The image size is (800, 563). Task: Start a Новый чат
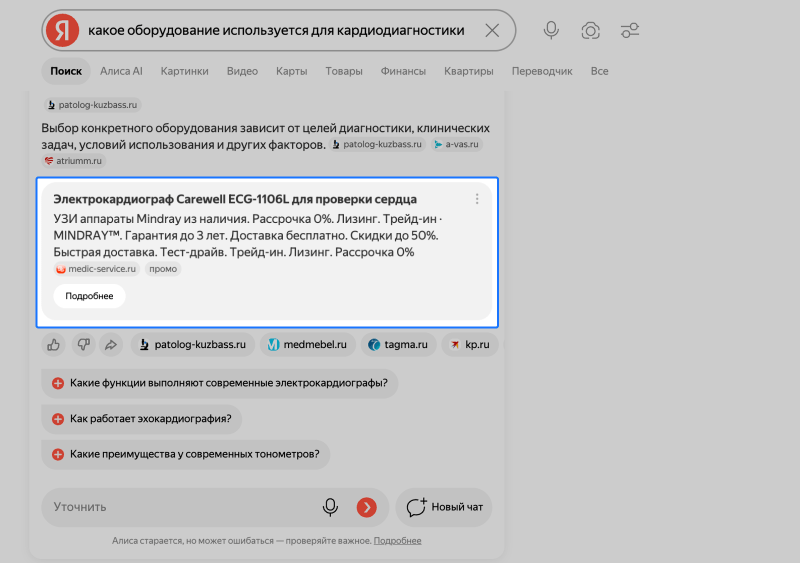pos(444,507)
